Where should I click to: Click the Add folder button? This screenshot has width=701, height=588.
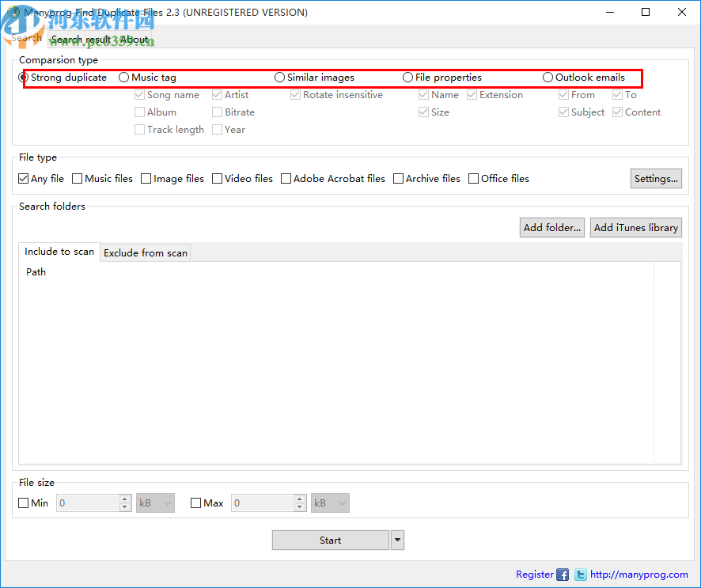551,227
